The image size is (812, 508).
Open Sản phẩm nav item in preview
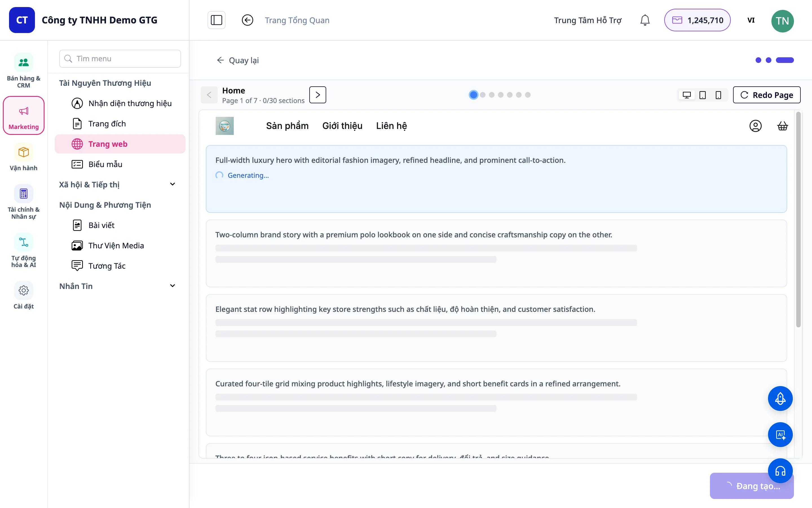287,126
